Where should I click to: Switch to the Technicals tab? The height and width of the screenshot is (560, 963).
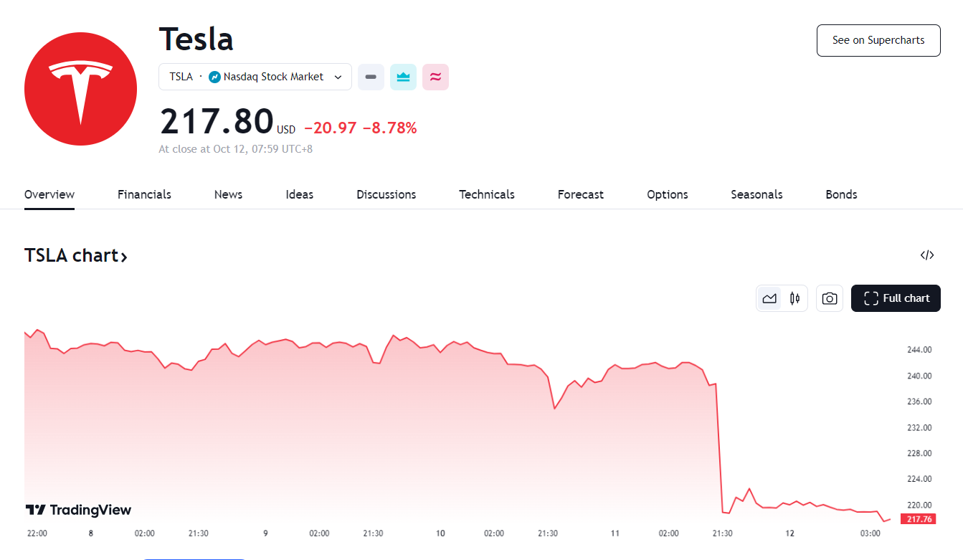tap(487, 194)
